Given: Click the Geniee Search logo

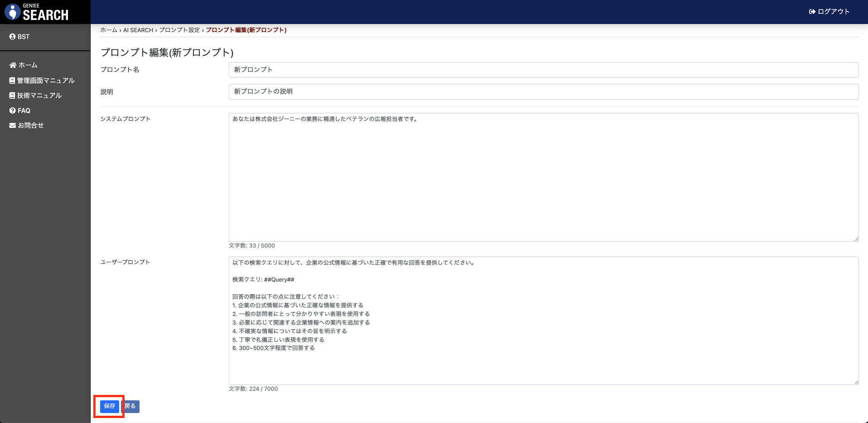Looking at the screenshot, I should [x=36, y=12].
